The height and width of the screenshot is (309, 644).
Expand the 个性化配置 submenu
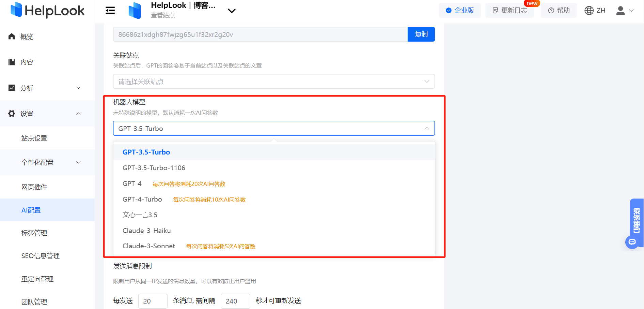47,162
